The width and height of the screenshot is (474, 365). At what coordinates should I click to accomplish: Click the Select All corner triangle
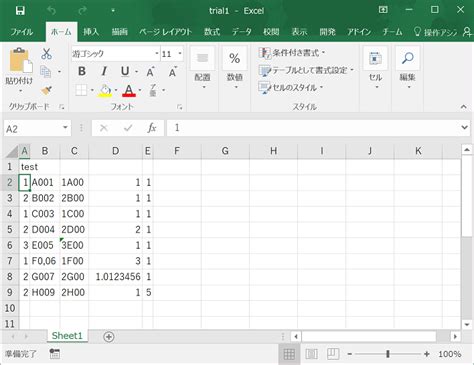(12, 151)
